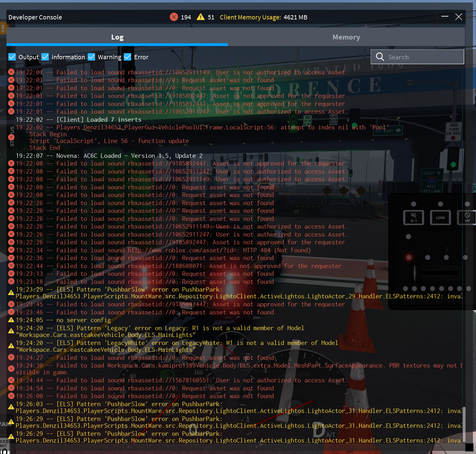Click warning icon beside 'no server config'
This screenshot has height=454, width=476.
(x=11, y=320)
